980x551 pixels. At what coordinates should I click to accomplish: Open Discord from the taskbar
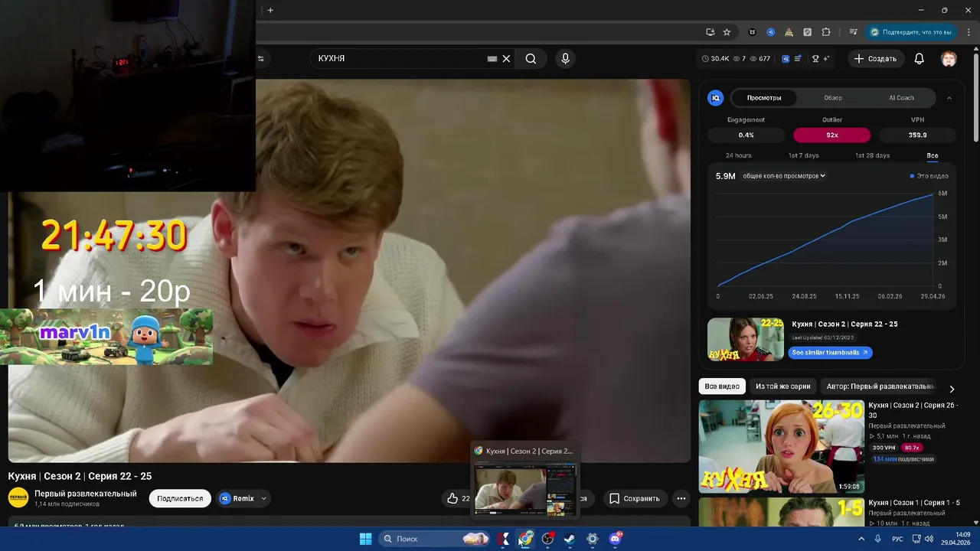tap(615, 539)
